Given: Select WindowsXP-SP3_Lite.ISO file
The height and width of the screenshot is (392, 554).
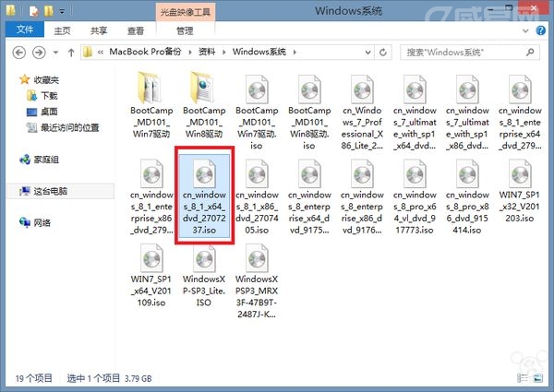Looking at the screenshot, I should tap(204, 276).
